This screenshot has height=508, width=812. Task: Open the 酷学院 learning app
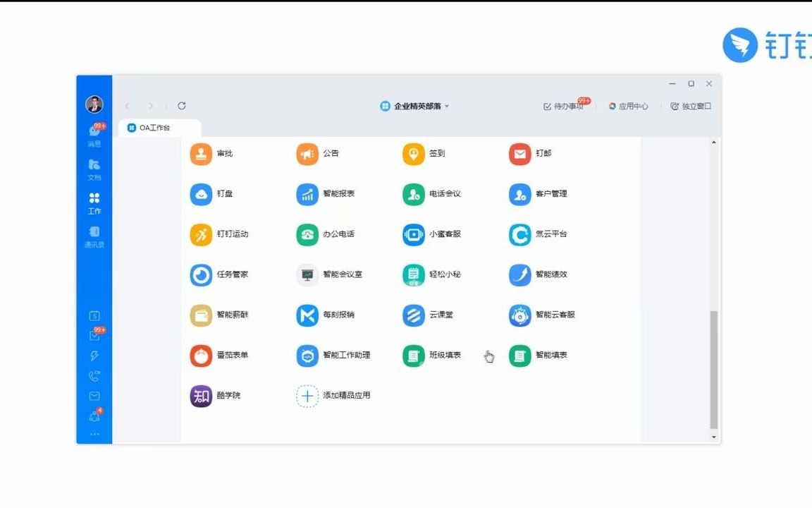tap(216, 395)
